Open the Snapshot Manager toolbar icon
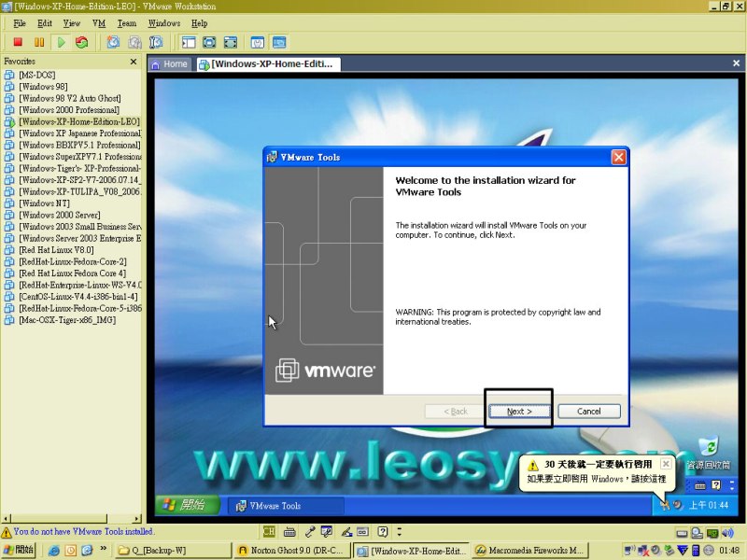The height and width of the screenshot is (560, 747). (x=156, y=42)
